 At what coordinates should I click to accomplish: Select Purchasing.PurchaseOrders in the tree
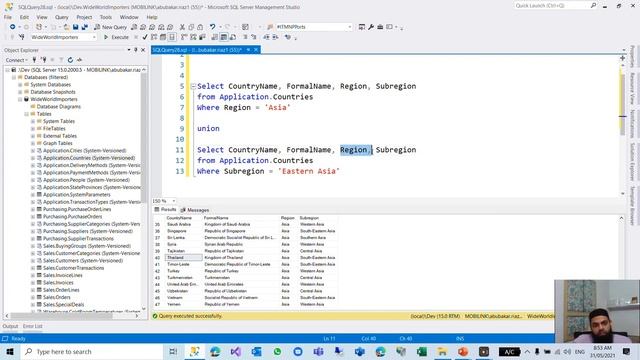tap(73, 217)
